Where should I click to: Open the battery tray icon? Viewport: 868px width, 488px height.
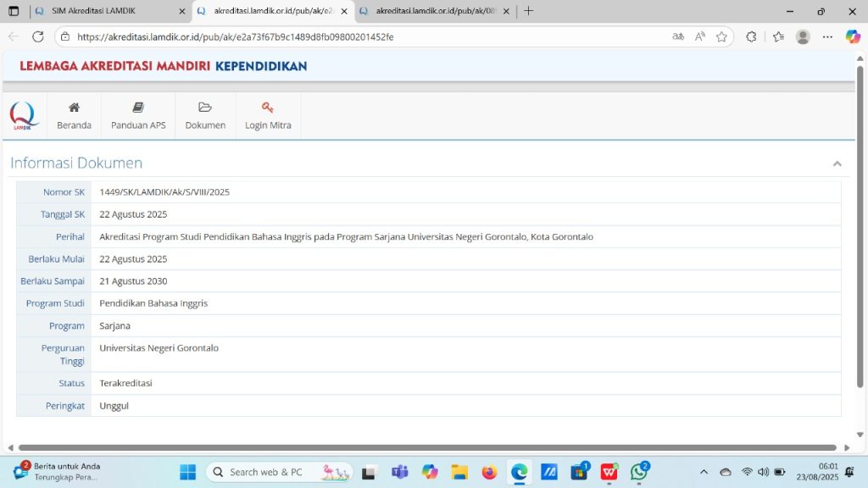[780, 472]
